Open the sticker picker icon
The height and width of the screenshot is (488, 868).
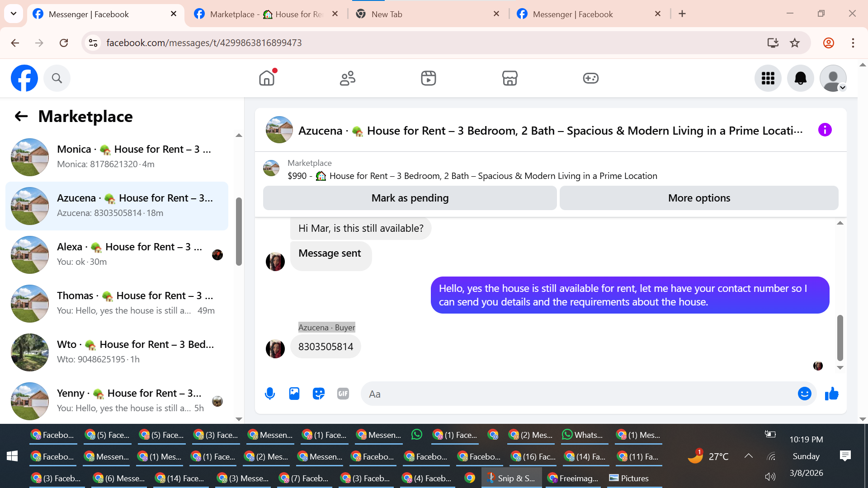coord(319,394)
